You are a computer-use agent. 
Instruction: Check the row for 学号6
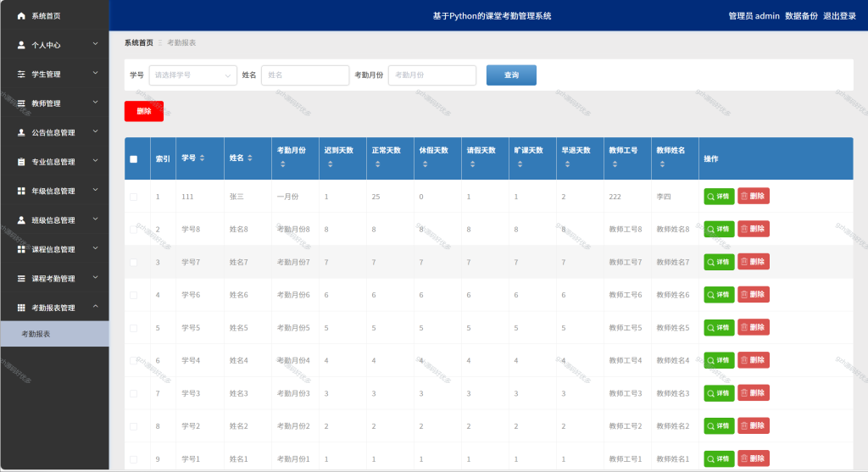pos(133,295)
